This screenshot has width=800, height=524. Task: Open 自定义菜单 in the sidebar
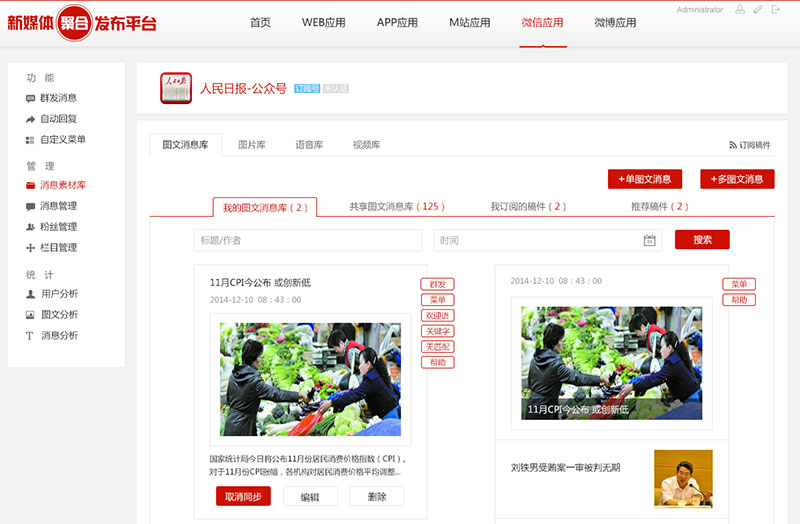62,140
